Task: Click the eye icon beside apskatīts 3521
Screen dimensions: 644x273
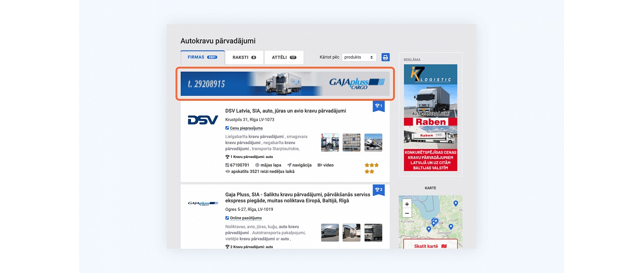Action: [x=228, y=171]
